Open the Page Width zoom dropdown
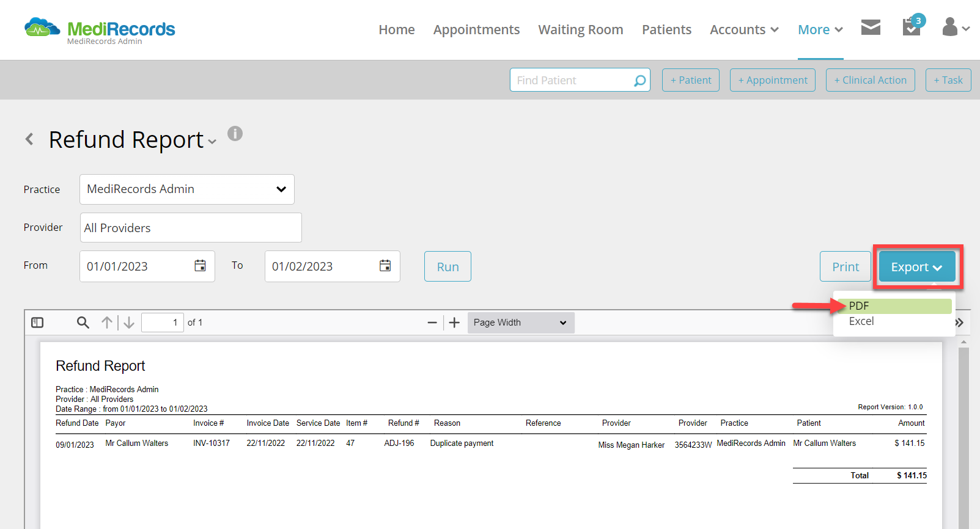This screenshot has height=529, width=980. click(x=521, y=323)
